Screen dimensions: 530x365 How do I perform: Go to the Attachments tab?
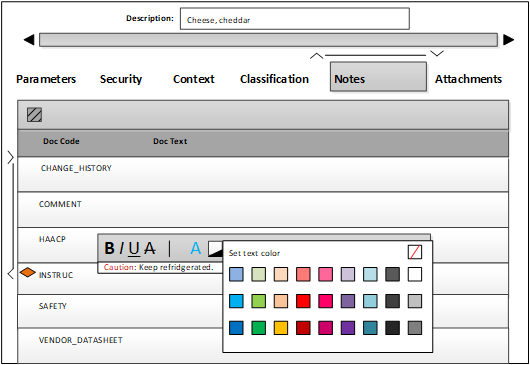point(468,79)
